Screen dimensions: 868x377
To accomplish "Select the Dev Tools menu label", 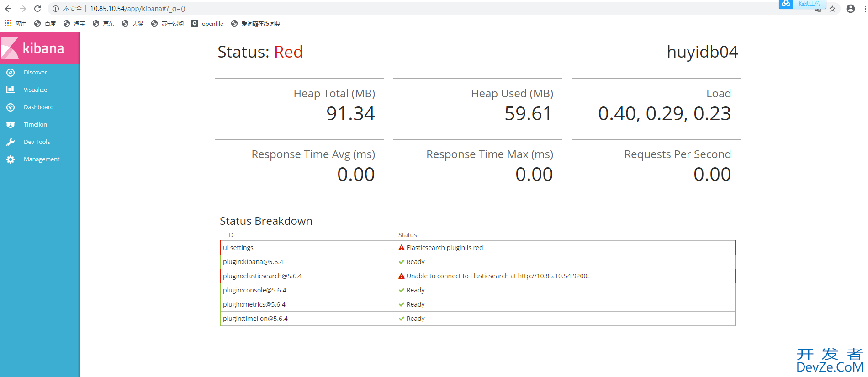I will [x=37, y=142].
